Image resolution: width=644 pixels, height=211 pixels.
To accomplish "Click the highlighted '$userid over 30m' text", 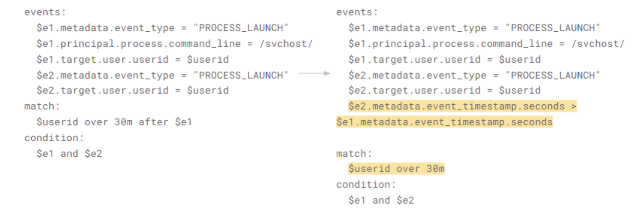I will pyautogui.click(x=396, y=169).
